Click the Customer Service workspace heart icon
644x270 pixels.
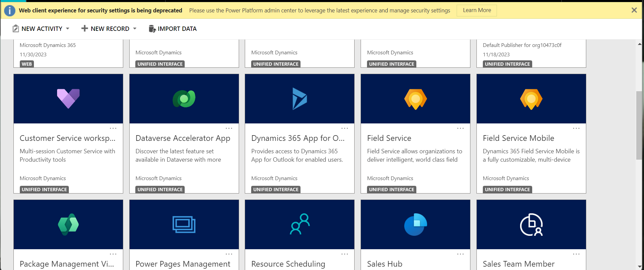(x=68, y=99)
